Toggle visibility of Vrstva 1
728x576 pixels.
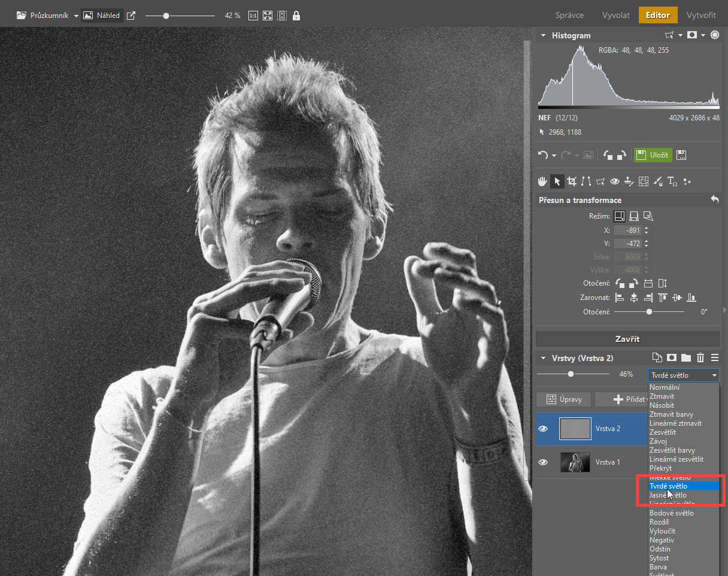point(543,462)
